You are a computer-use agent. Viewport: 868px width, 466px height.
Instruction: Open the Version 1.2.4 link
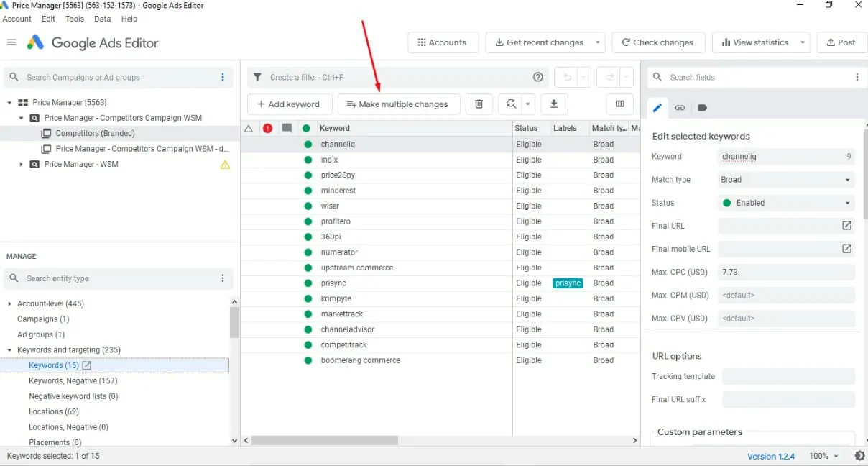pos(771,456)
